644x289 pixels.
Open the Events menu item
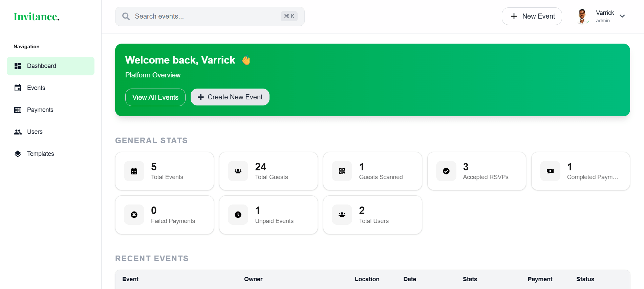[50, 88]
